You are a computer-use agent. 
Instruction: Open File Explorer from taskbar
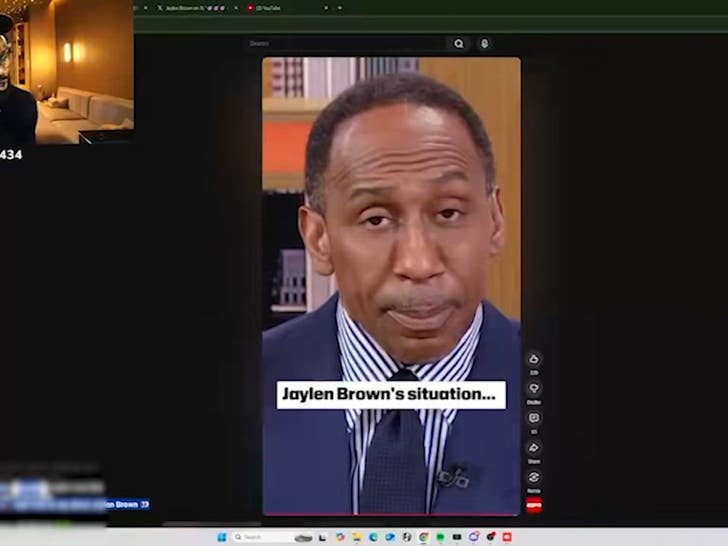(356, 537)
